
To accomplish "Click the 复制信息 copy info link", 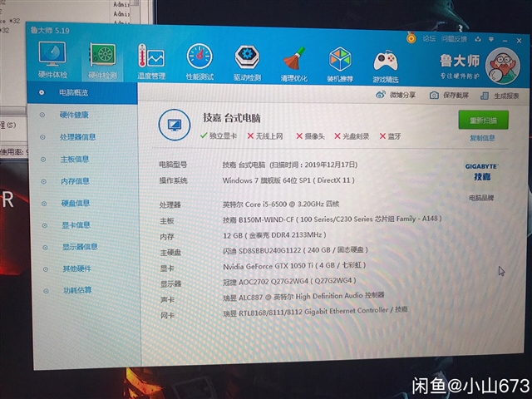I will pyautogui.click(x=482, y=138).
